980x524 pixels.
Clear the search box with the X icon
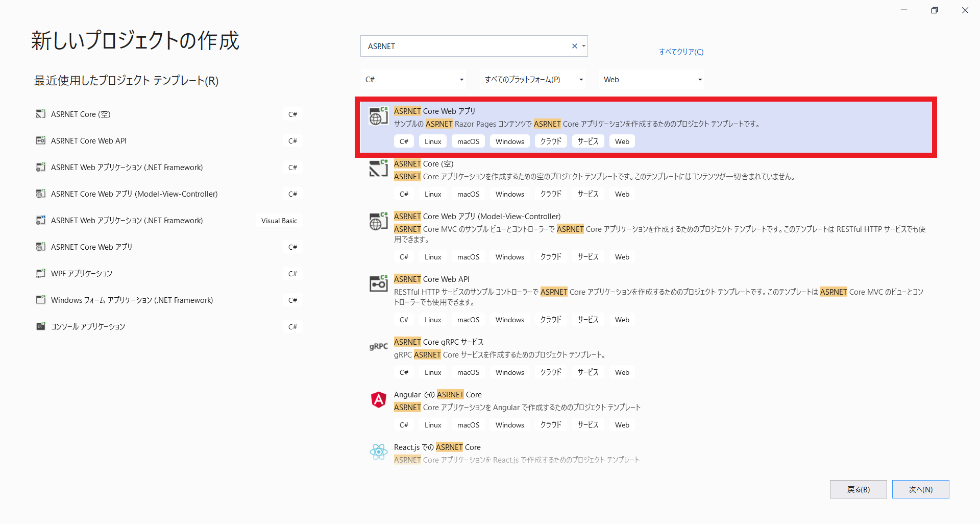point(575,46)
